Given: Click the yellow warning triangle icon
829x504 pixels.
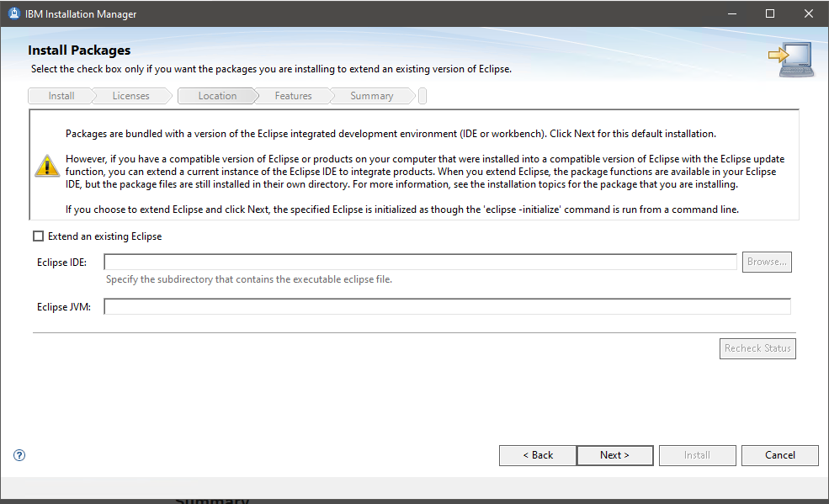Looking at the screenshot, I should [46, 166].
